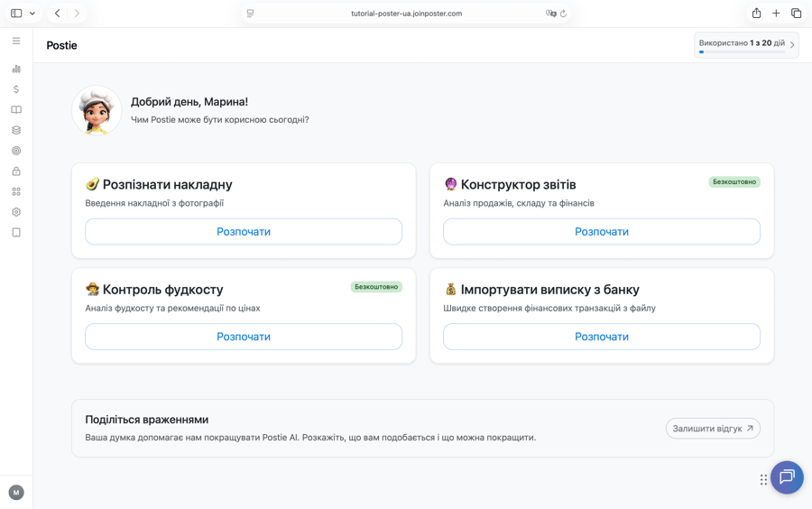Click the Контроль фудкосту heading

click(x=162, y=290)
